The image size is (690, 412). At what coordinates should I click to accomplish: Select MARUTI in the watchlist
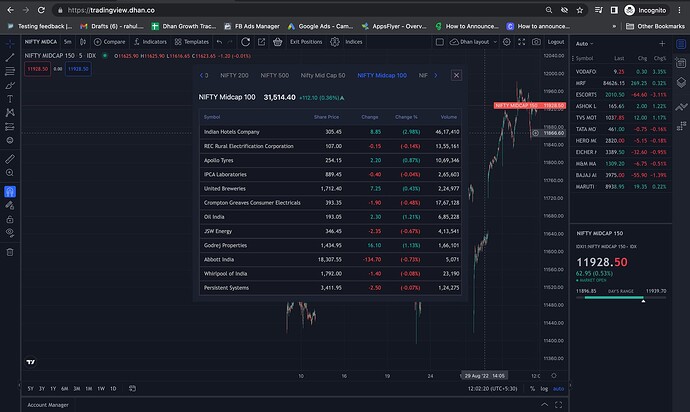point(620,187)
